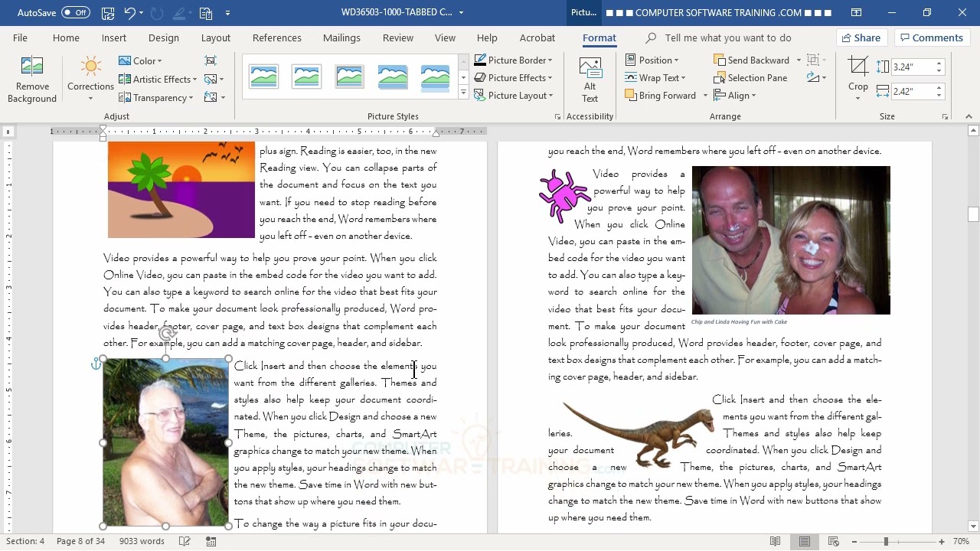The image size is (980, 551).
Task: Click the shape width input field
Action: point(913,91)
